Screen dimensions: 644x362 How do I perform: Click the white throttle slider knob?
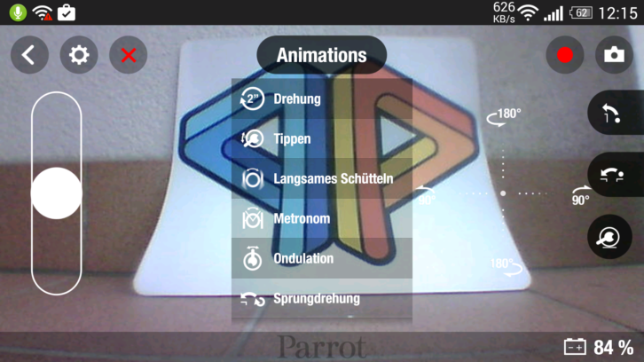[57, 193]
